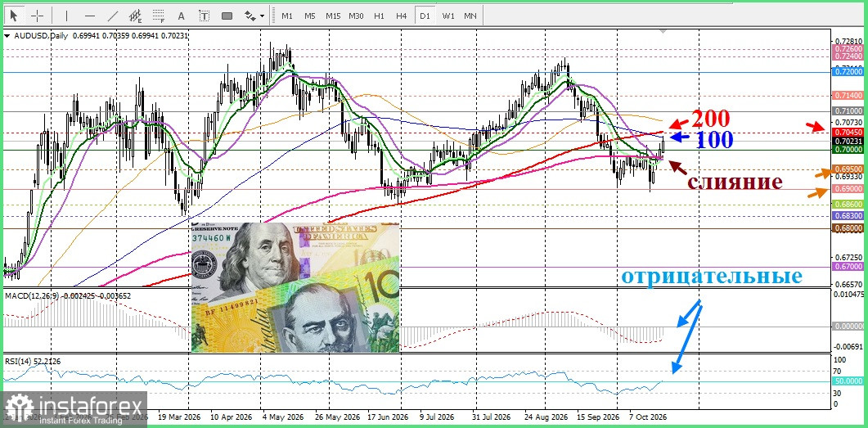
Task: Click the current price 0.70231 label
Action: (x=849, y=142)
